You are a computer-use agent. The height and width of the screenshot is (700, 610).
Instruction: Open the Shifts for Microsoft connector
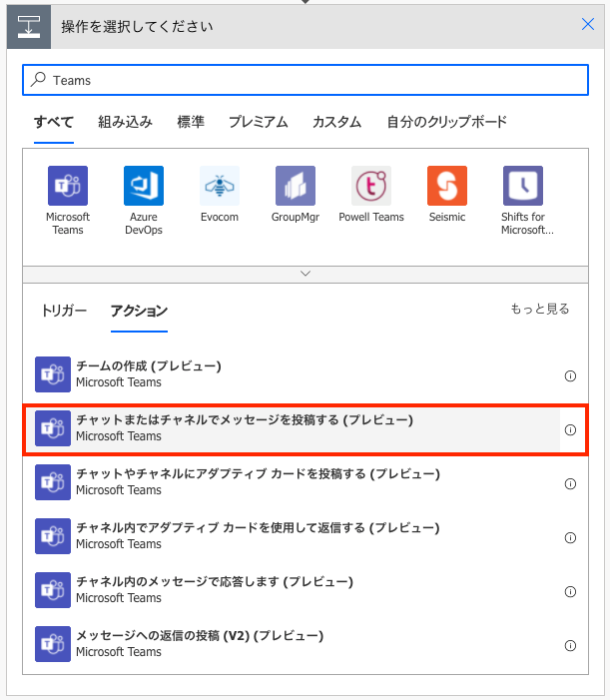pyautogui.click(x=523, y=186)
